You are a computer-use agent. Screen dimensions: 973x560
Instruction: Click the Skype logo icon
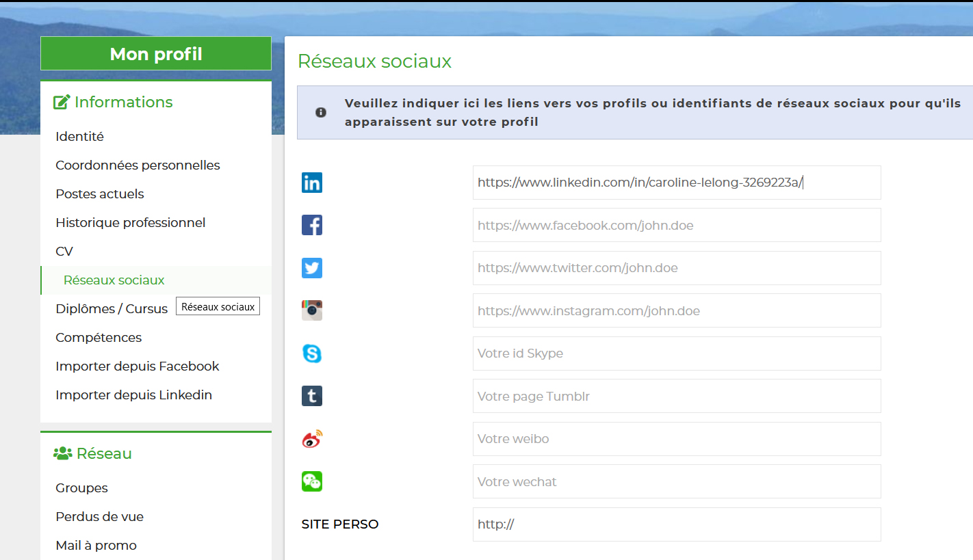click(x=312, y=354)
